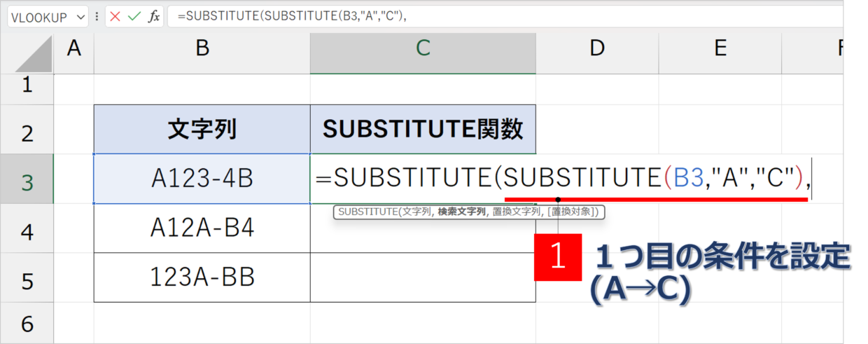Cancel formula entry with the red X icon
This screenshot has height=344, width=868.
tap(115, 16)
